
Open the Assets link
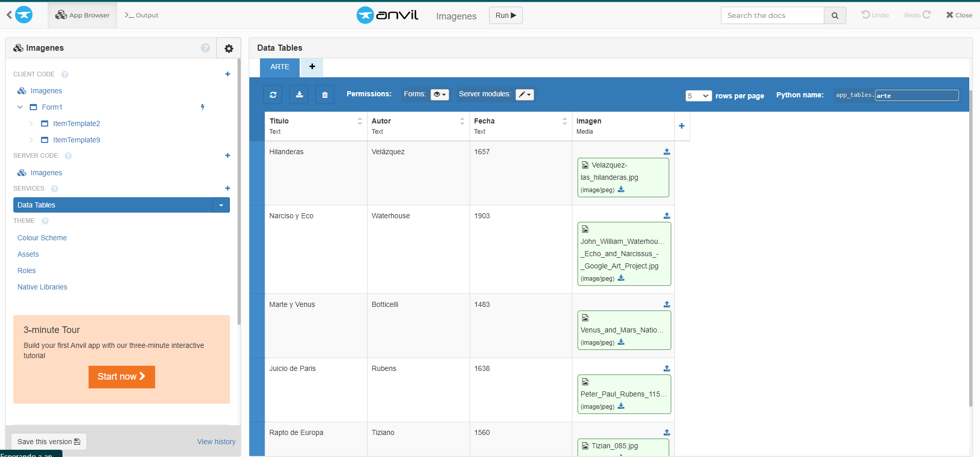(x=28, y=254)
